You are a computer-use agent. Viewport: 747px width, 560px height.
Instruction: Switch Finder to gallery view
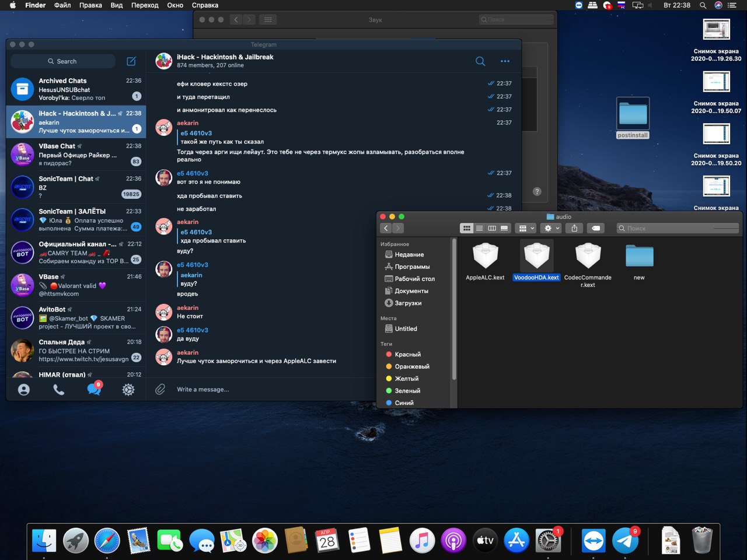(x=505, y=228)
